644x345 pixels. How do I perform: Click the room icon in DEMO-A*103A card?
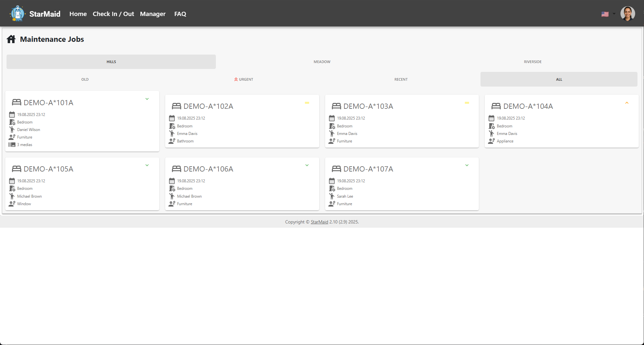click(x=332, y=126)
